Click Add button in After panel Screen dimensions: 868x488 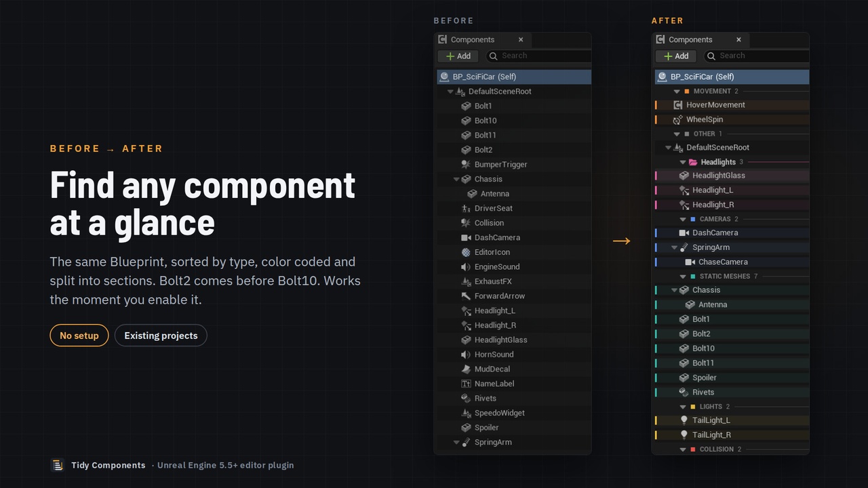[675, 56]
